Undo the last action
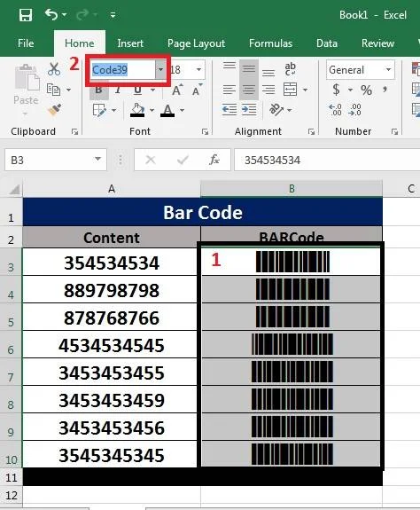Screen dimensions: 420x510 pos(51,15)
